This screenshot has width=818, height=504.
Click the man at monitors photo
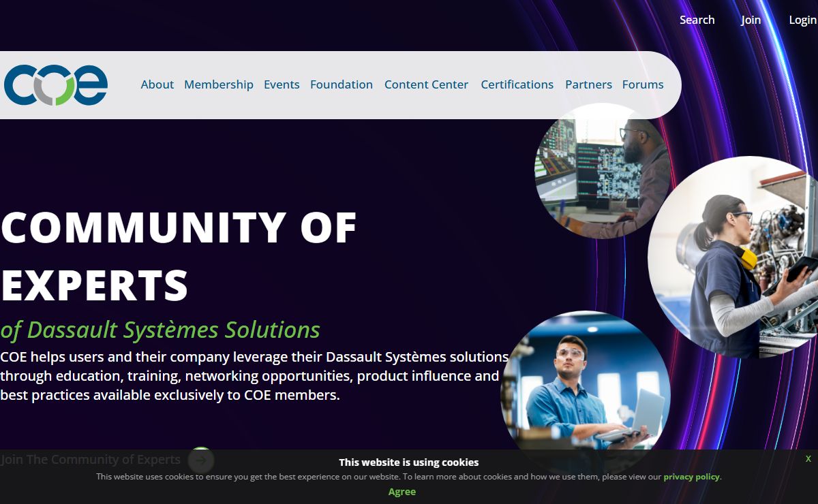tap(602, 172)
